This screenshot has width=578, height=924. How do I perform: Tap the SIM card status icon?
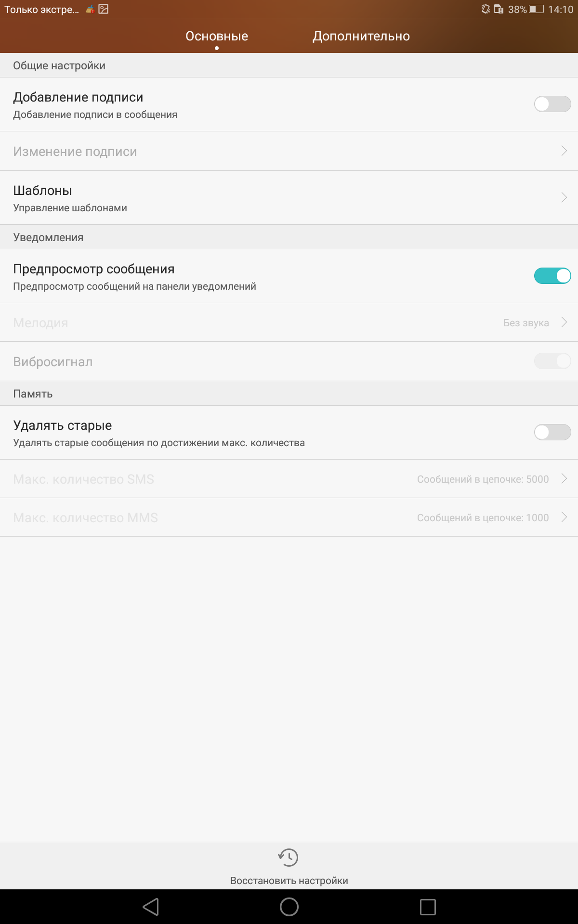(x=499, y=9)
